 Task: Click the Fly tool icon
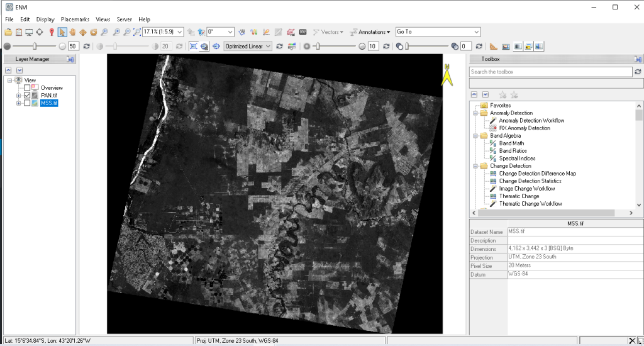83,32
